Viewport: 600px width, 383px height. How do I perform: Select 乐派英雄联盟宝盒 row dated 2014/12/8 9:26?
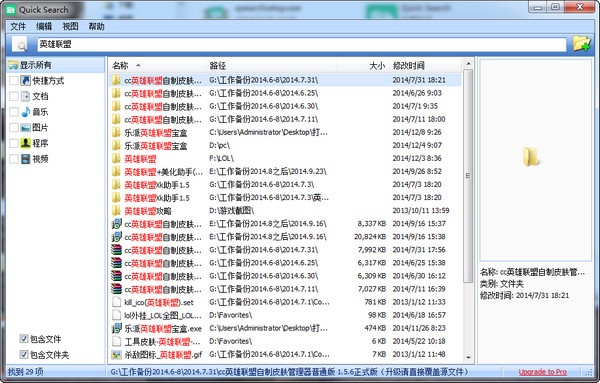point(285,132)
